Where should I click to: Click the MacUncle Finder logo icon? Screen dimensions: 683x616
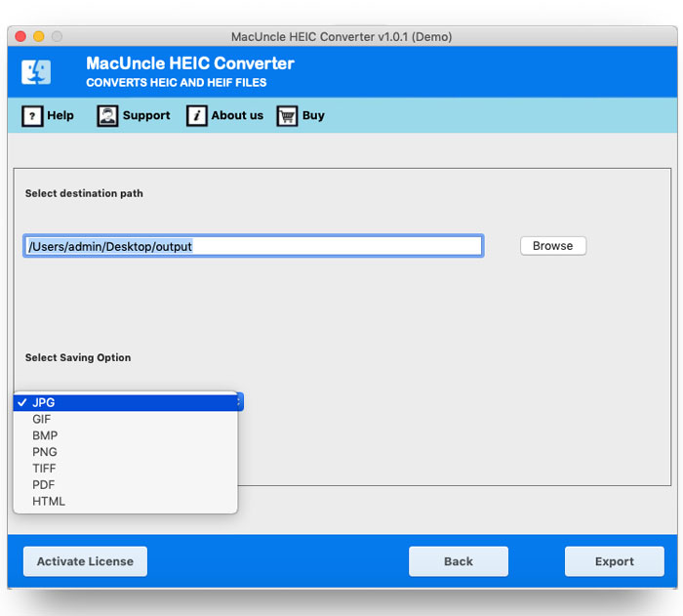[x=36, y=72]
